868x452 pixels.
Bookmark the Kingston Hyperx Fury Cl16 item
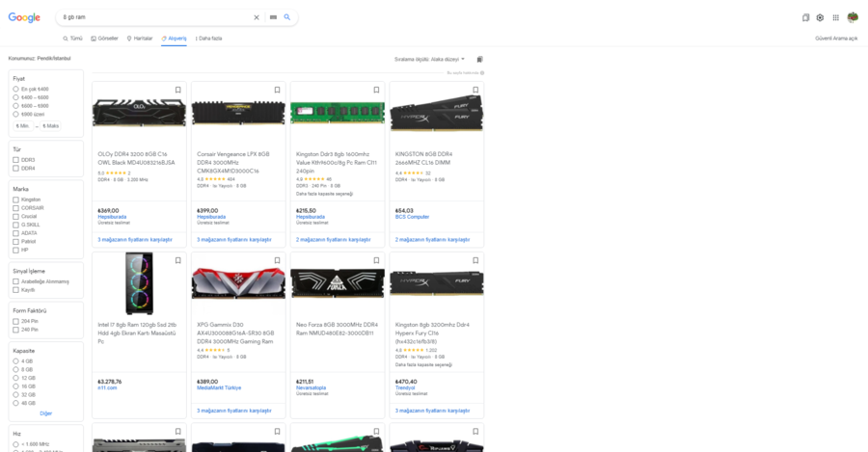[x=475, y=260]
